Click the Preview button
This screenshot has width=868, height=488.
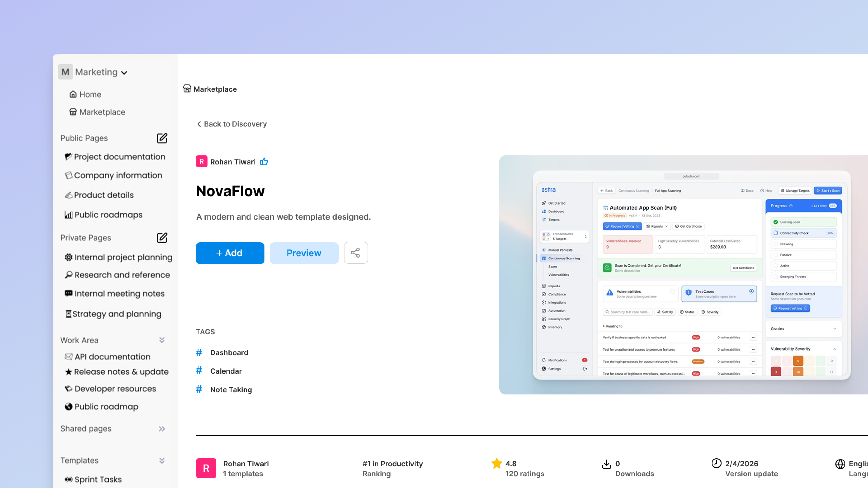304,253
